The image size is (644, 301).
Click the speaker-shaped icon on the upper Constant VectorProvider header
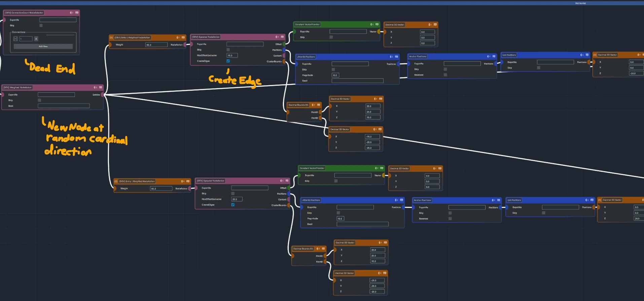pos(372,24)
